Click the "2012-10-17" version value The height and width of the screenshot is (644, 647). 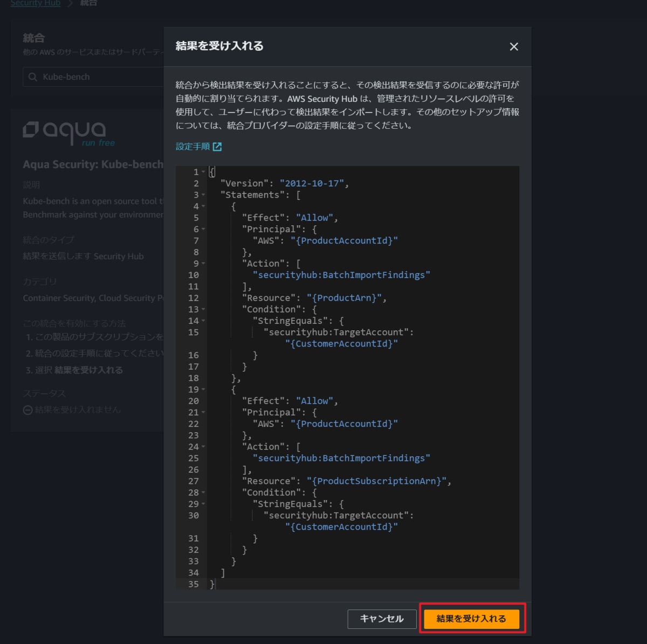coord(312,184)
